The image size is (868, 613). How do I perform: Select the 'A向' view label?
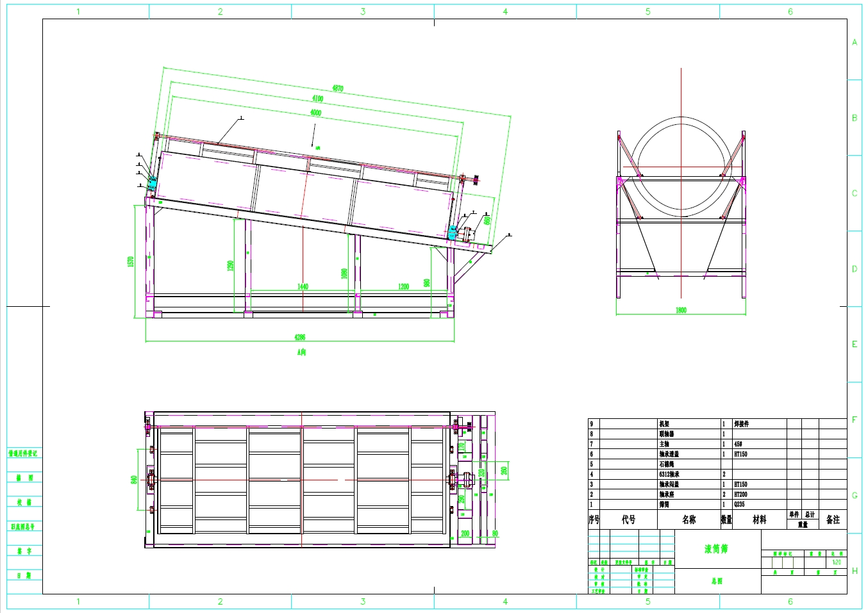coord(301,352)
